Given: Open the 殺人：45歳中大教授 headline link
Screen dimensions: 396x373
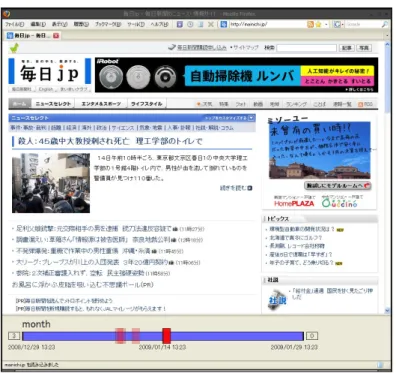Looking at the screenshot, I should pyautogui.click(x=110, y=141).
